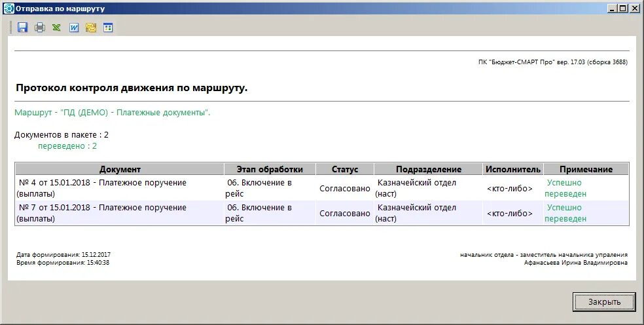This screenshot has width=644, height=325.
Task: Click the Закрыть button
Action: point(604,302)
